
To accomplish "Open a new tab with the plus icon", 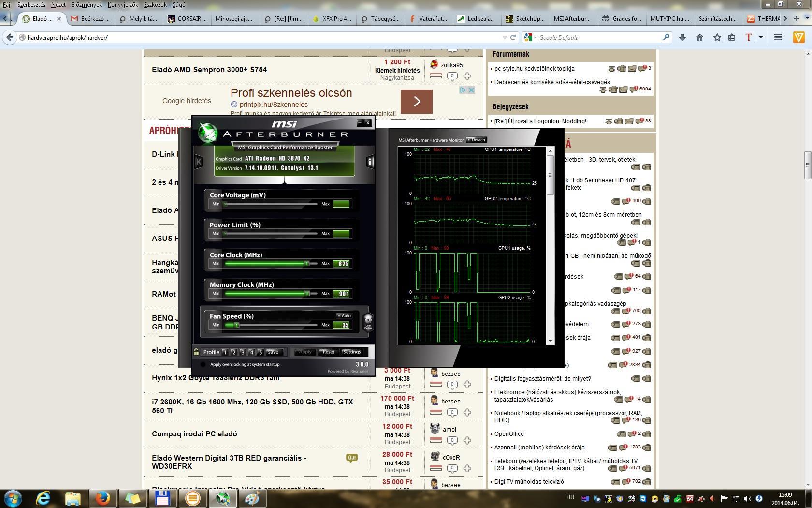I will pyautogui.click(x=797, y=18).
